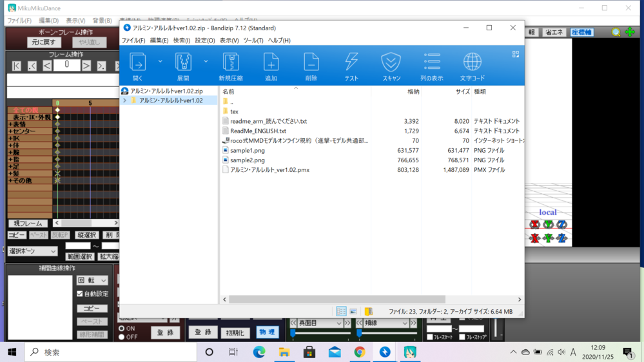The height and width of the screenshot is (362, 644).
Task: Expand the アルミン・アルレルトver1.02 tree folder
Action: (x=125, y=100)
